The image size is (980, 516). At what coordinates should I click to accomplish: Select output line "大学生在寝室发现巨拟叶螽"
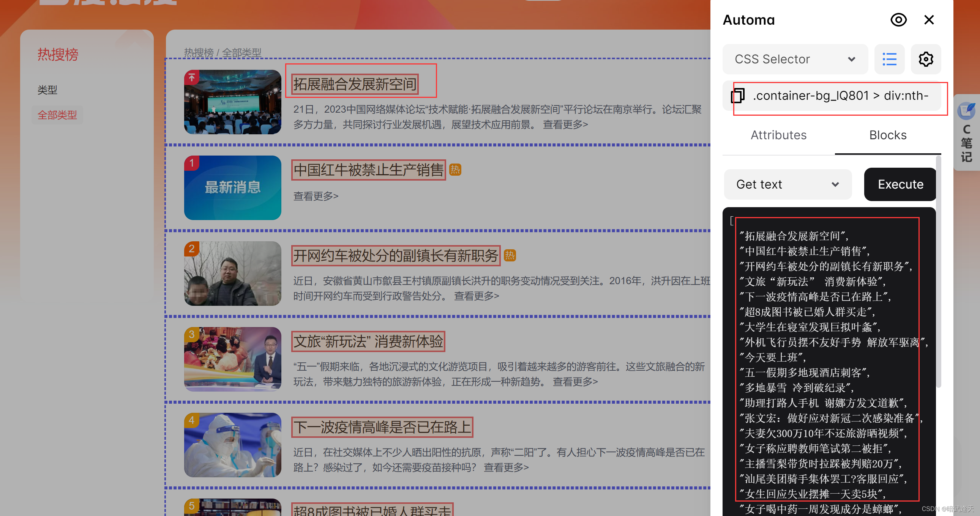click(x=810, y=327)
